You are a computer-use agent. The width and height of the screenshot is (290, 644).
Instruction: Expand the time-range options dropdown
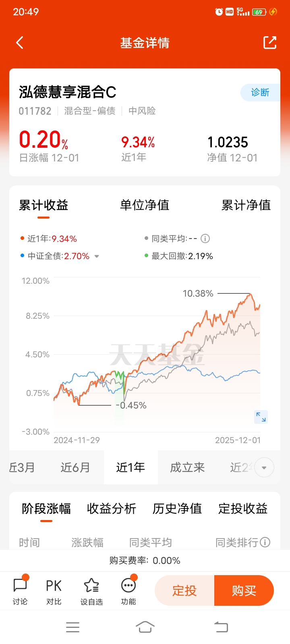[x=264, y=468]
